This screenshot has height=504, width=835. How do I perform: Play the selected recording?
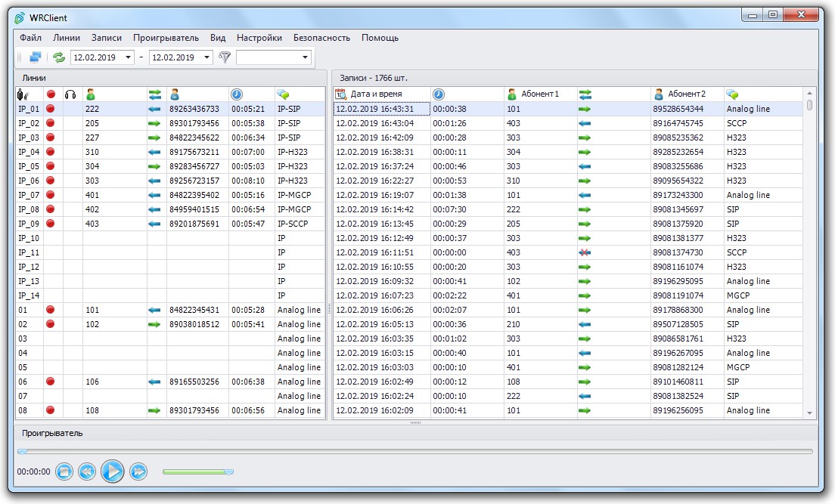(113, 472)
